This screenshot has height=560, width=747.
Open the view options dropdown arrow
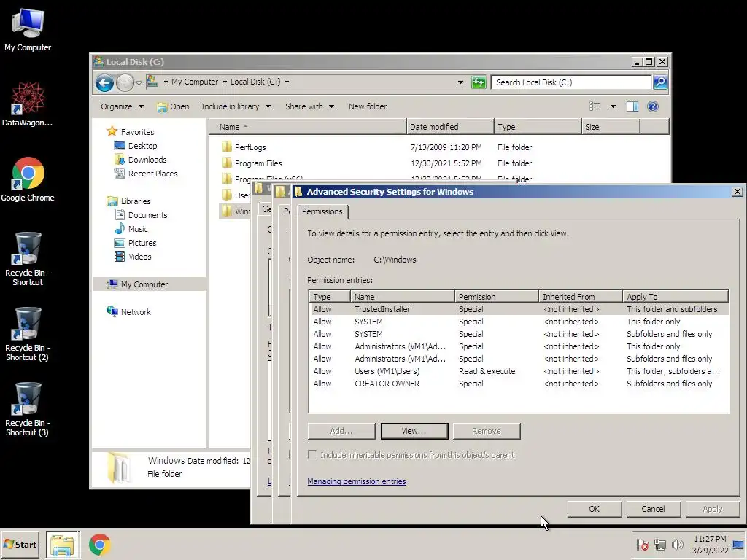pos(613,106)
